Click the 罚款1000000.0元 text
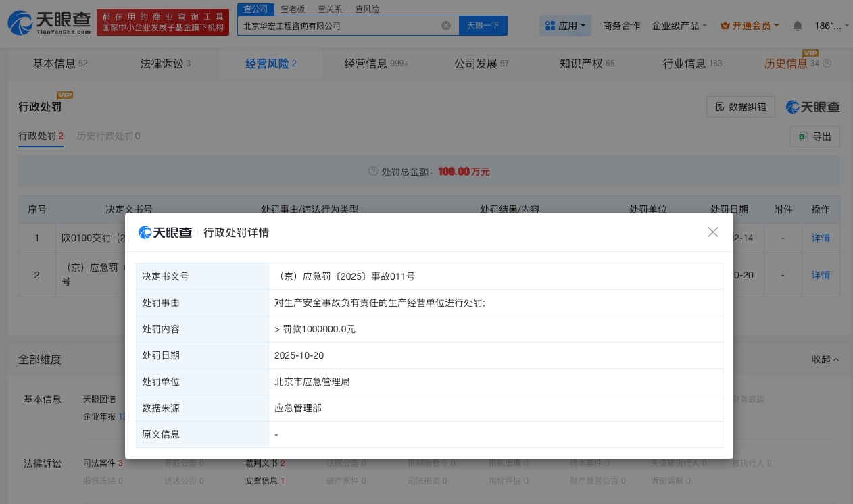Screen dimensions: 853x504 [x=319, y=329]
